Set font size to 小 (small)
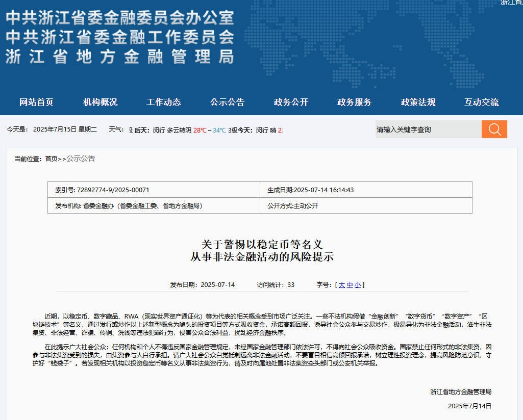This screenshot has height=420, width=523. point(358,285)
